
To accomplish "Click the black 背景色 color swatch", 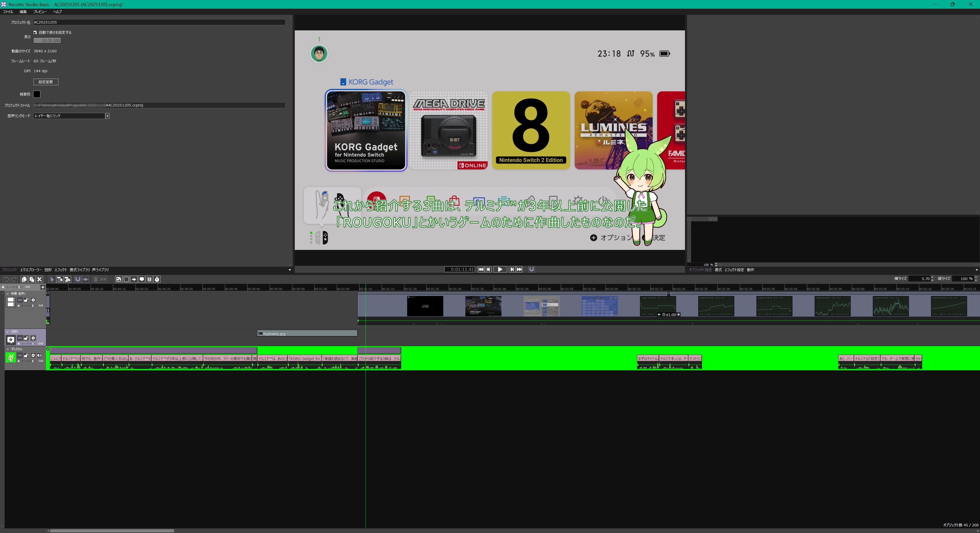I will coord(37,94).
